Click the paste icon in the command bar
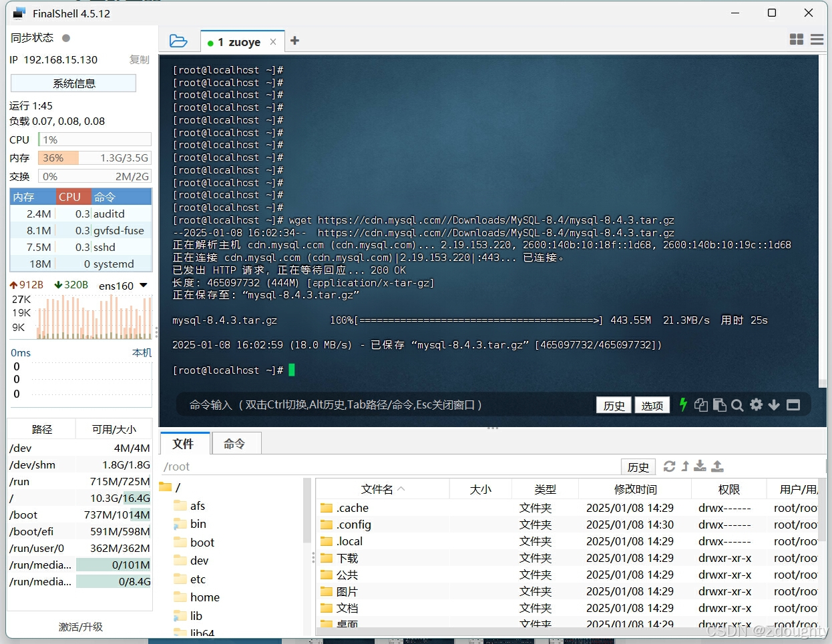This screenshot has width=832, height=644. coord(719,404)
